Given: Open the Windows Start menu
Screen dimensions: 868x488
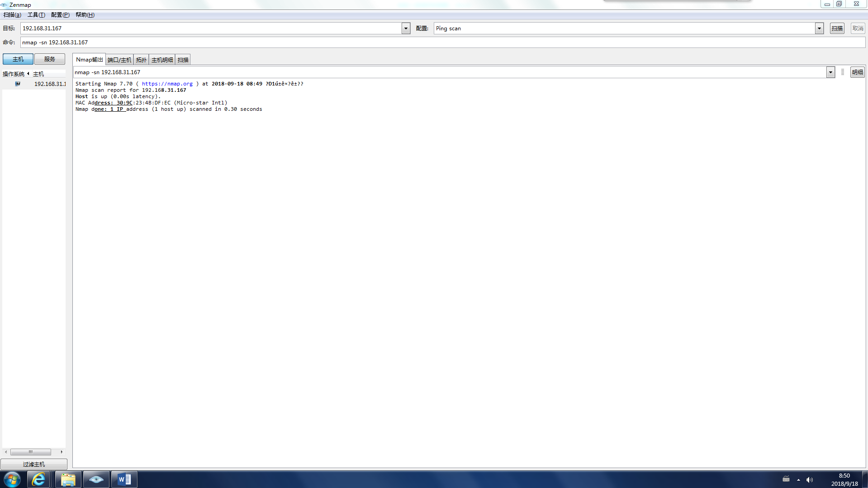Looking at the screenshot, I should pyautogui.click(x=12, y=479).
